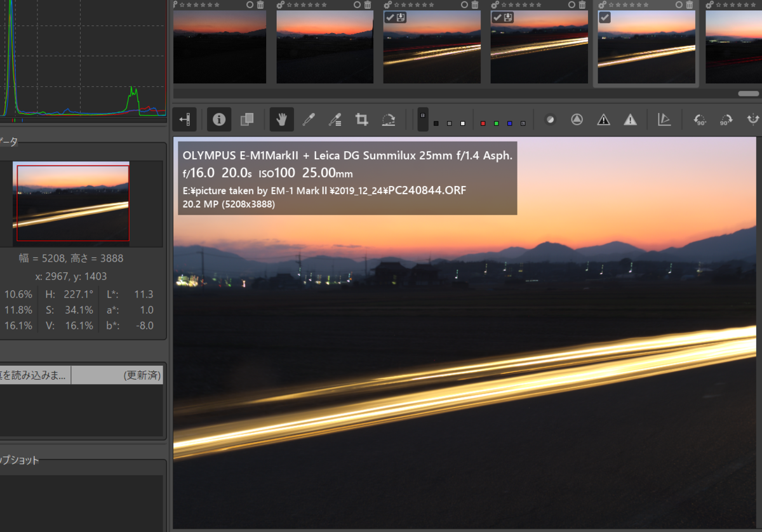This screenshot has width=762, height=532.
Task: Open the soft-proofing profile button
Action: click(x=664, y=119)
